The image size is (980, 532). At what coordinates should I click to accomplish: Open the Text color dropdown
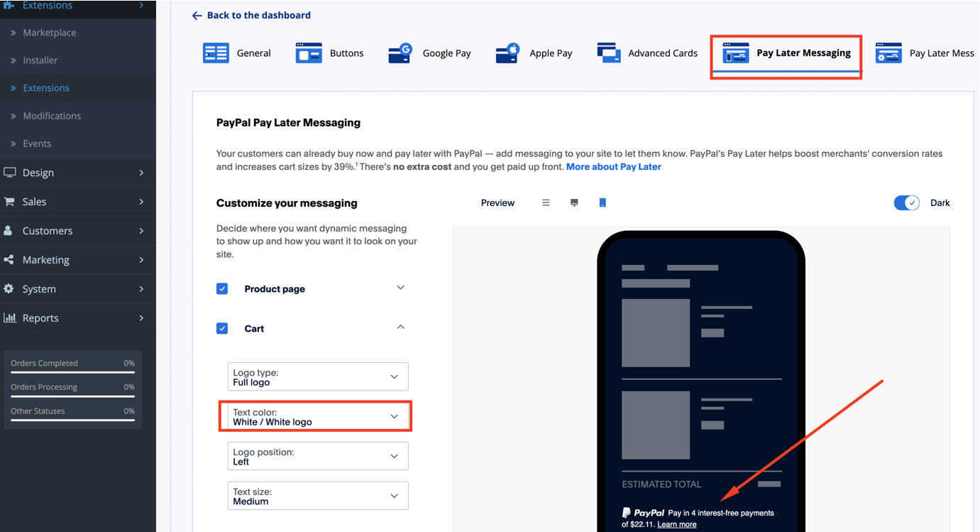click(318, 416)
